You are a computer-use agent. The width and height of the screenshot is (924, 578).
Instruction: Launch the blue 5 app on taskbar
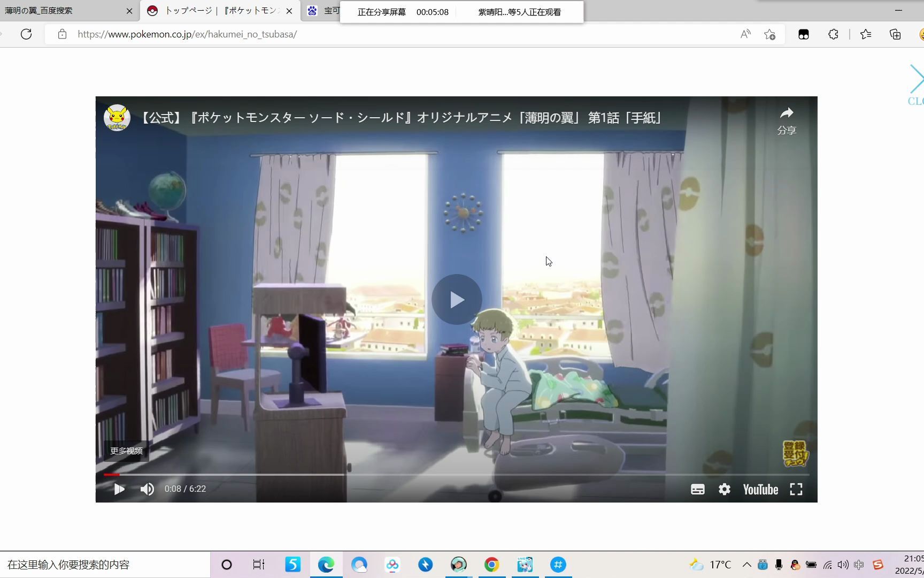(292, 565)
